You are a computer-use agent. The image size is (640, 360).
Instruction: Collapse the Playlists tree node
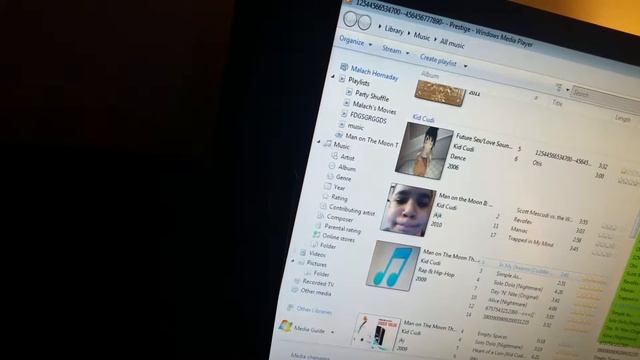click(x=333, y=76)
